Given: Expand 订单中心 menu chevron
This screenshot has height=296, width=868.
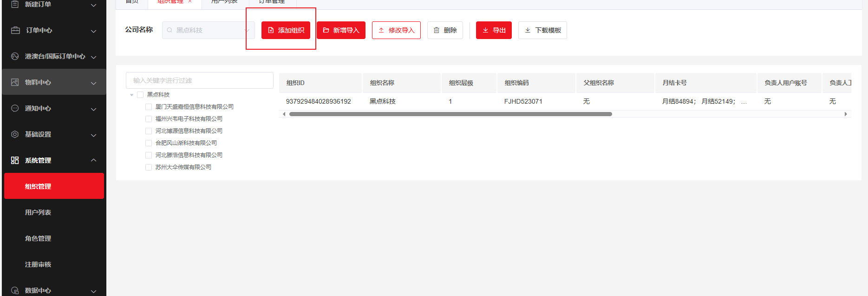Looking at the screenshot, I should point(93,31).
